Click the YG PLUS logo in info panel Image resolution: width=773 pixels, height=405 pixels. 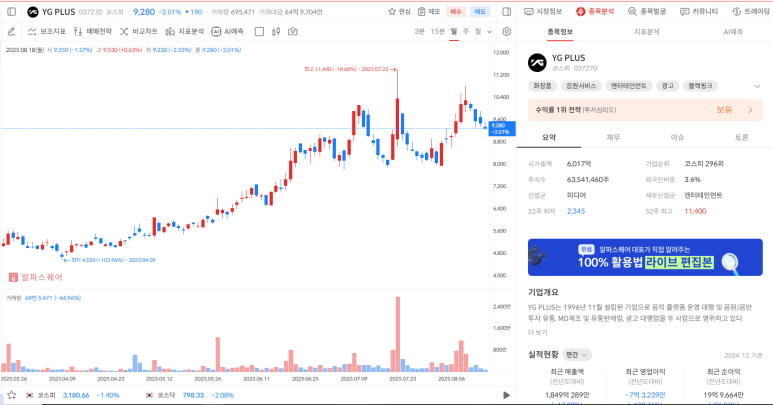(537, 63)
